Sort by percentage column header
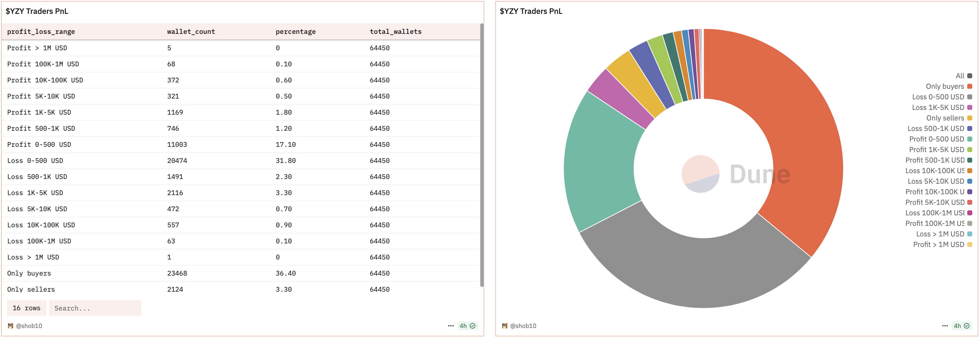The width and height of the screenshot is (980, 338). (296, 32)
